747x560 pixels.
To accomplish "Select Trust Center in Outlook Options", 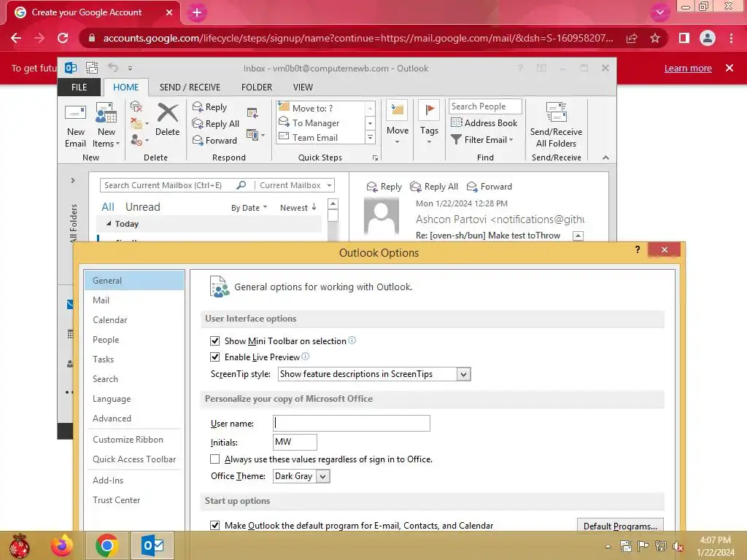I will [x=134, y=500].
